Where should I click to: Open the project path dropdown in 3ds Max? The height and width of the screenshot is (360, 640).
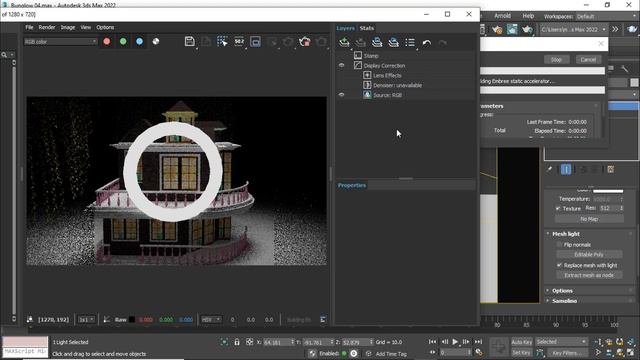pos(573,29)
